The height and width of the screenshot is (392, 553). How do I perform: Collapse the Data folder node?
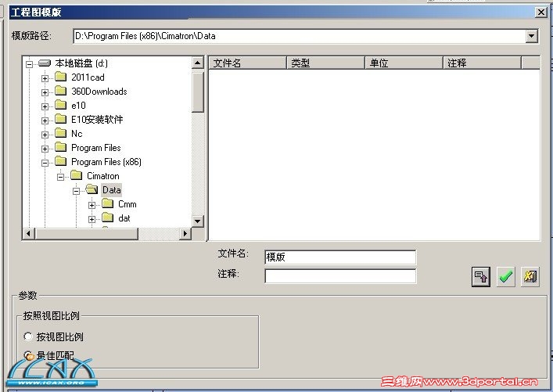76,191
